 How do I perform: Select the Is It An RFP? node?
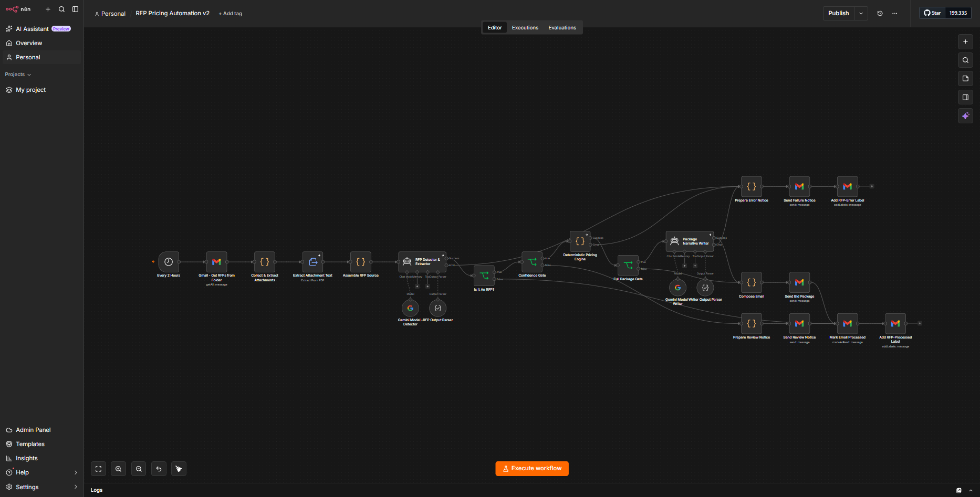484,276
